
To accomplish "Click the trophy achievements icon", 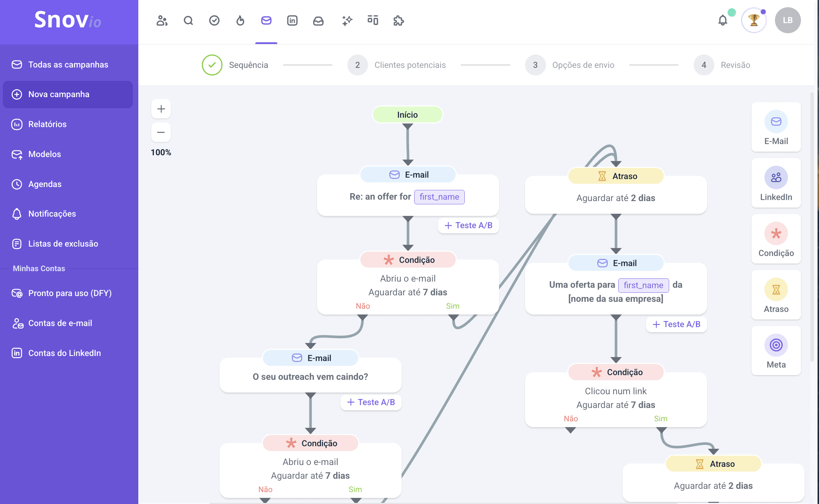I will (754, 20).
